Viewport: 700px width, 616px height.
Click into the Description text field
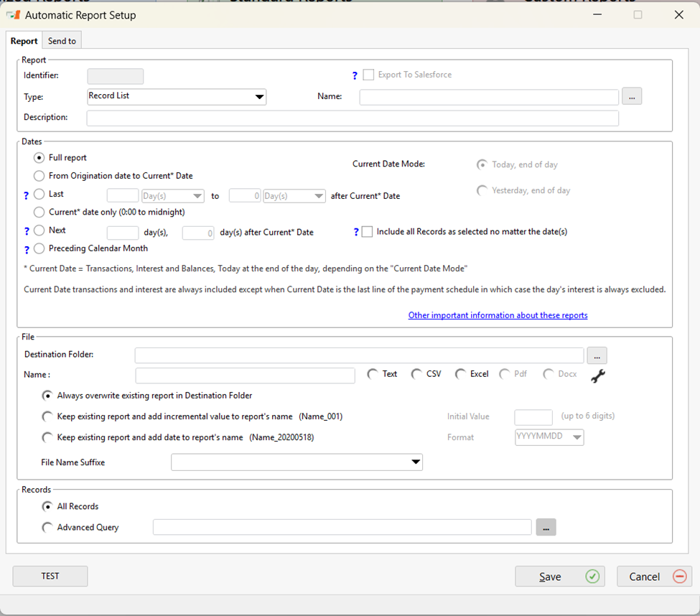tap(352, 118)
